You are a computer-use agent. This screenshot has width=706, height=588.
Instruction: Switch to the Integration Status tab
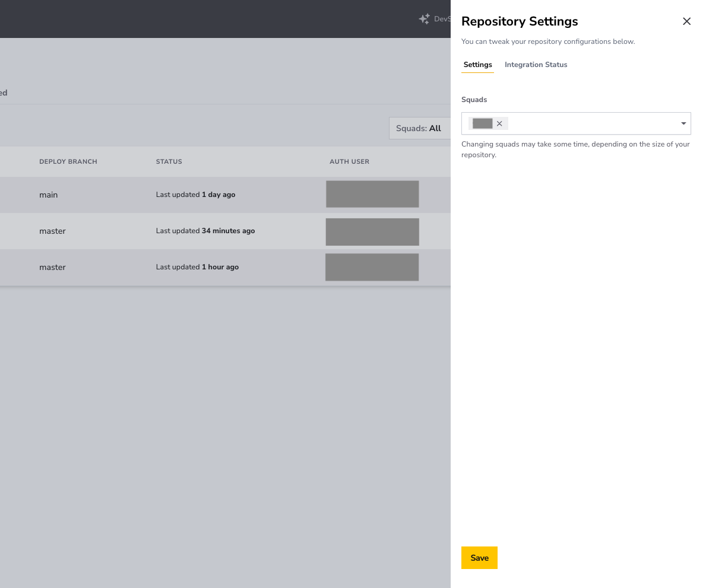point(536,65)
